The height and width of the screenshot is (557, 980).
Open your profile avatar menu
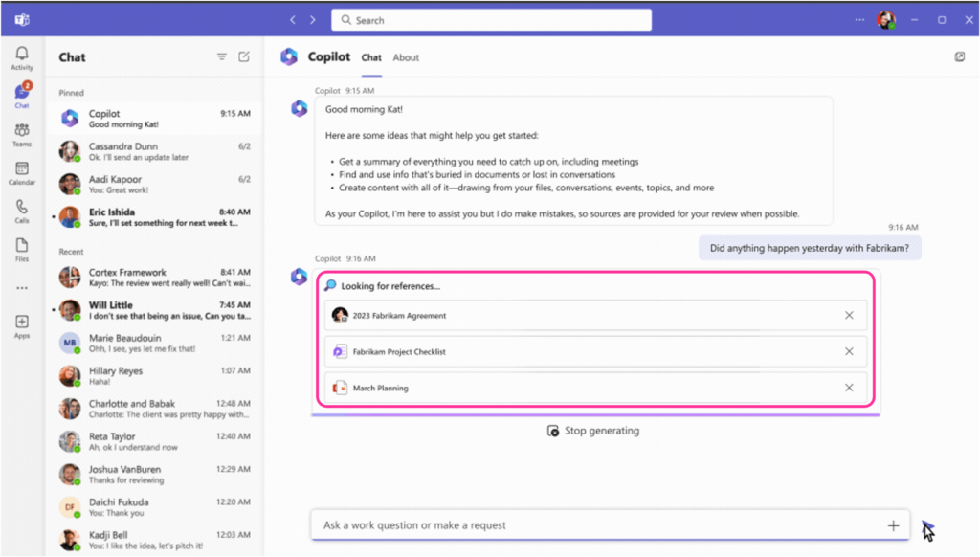coord(887,19)
